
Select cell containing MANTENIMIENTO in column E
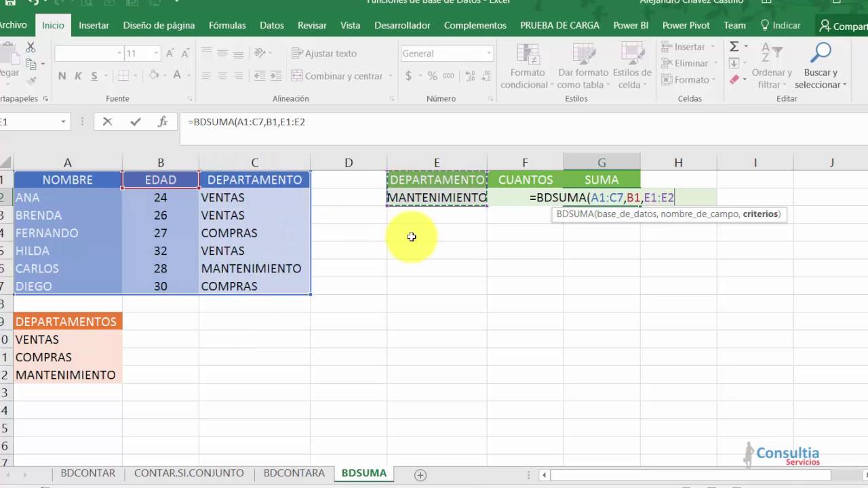437,197
